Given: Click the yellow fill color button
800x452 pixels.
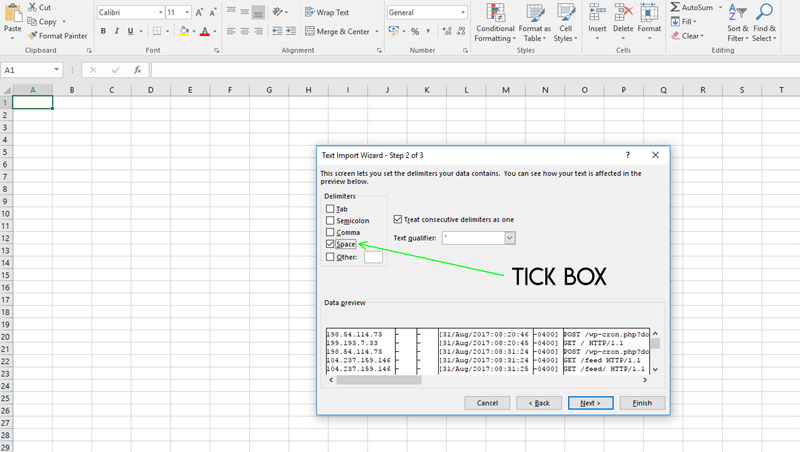Looking at the screenshot, I should point(181,32).
